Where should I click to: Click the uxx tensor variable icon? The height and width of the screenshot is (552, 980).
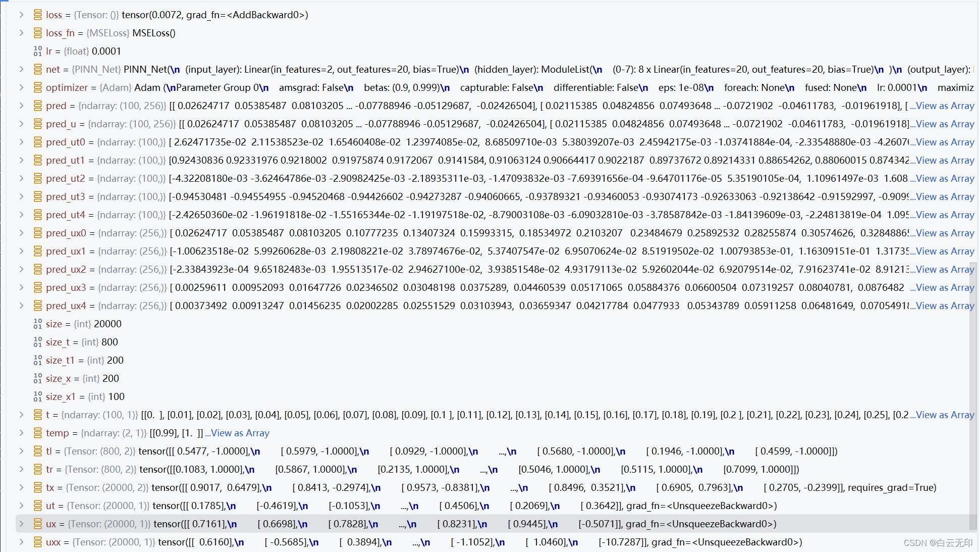click(x=38, y=542)
